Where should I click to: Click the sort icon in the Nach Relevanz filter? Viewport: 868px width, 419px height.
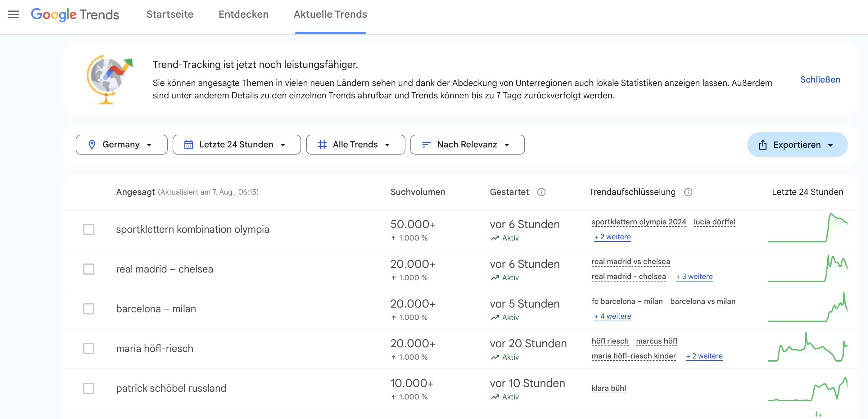tap(426, 145)
